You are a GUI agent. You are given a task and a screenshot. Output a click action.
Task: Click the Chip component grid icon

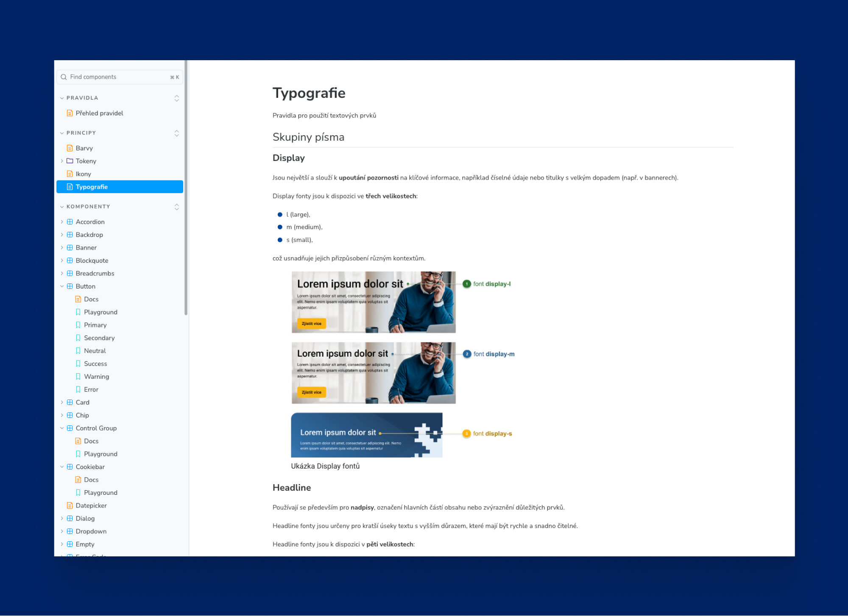click(x=70, y=416)
